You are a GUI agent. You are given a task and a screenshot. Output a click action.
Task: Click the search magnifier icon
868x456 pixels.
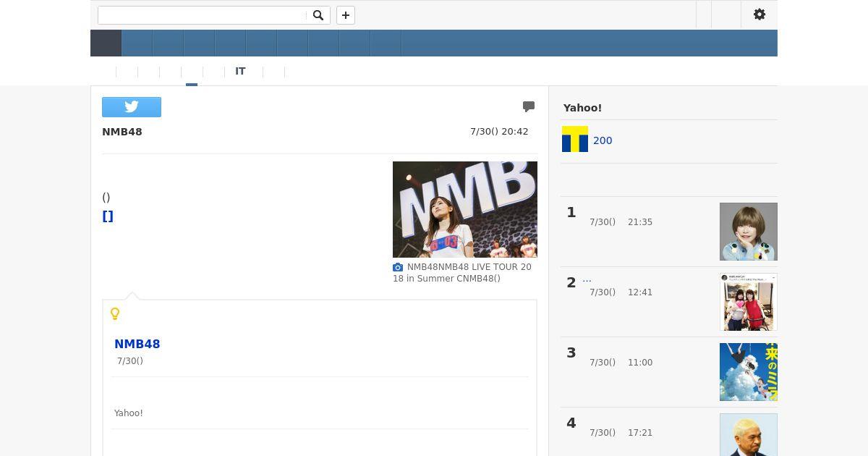318,15
